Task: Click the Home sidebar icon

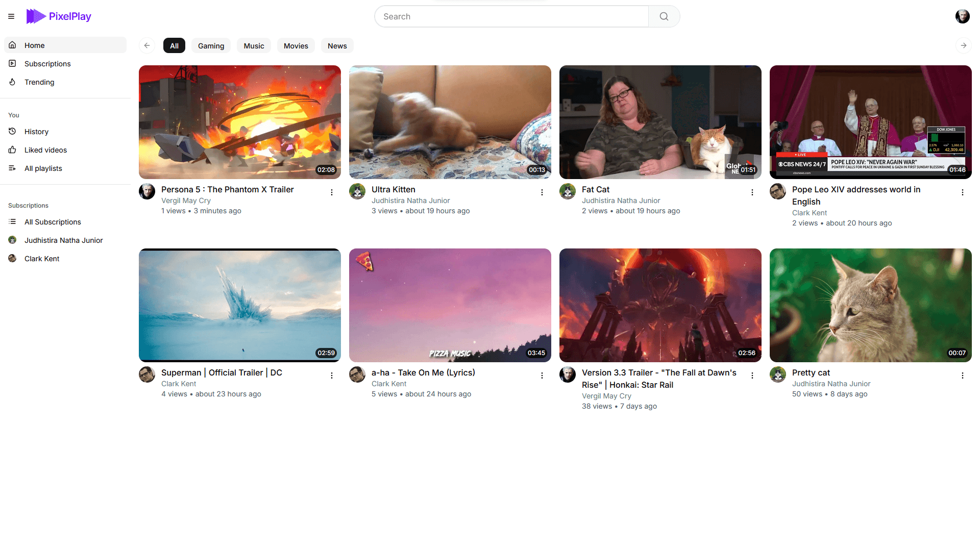Action: coord(12,45)
